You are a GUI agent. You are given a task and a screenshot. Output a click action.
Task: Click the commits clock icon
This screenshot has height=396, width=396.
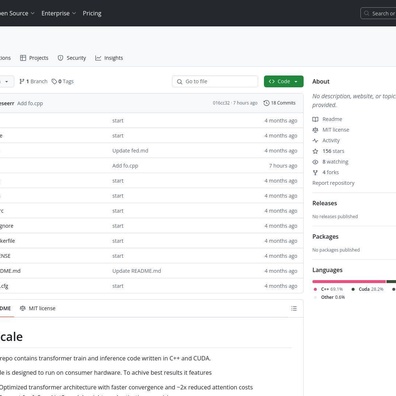(x=266, y=103)
